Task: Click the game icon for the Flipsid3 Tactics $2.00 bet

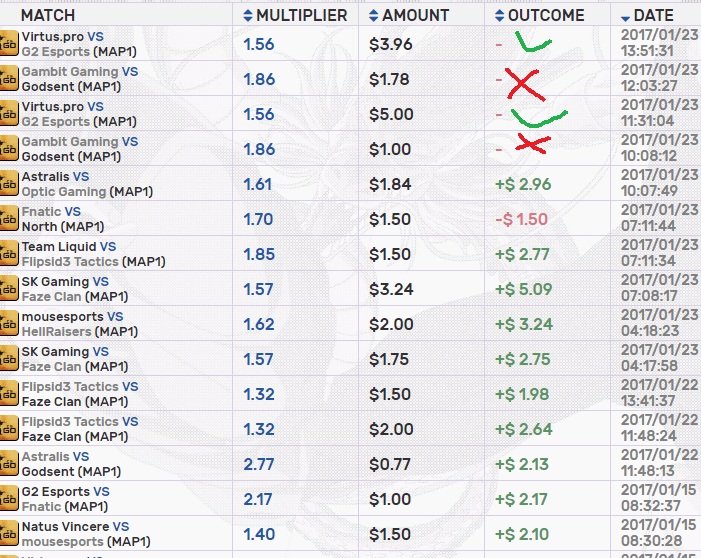Action: point(8,428)
